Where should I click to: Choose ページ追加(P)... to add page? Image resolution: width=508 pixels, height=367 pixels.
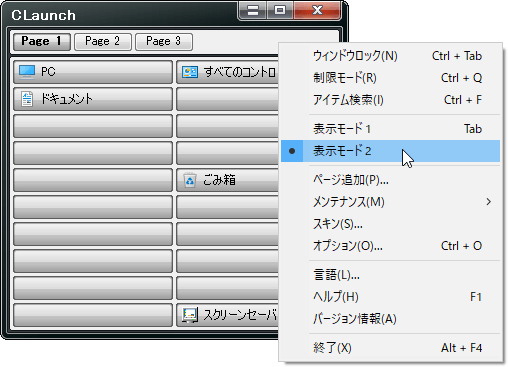point(390,180)
